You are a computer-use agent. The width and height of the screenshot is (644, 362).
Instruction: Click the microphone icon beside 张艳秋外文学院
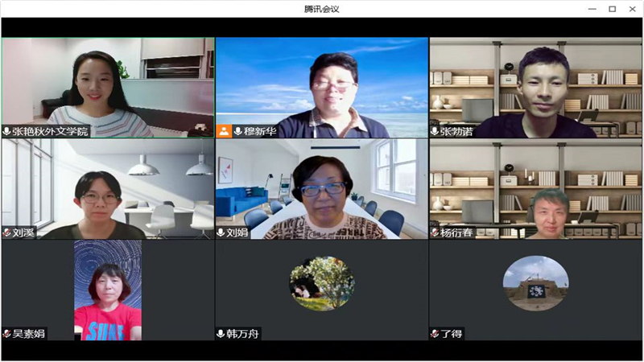pyautogui.click(x=7, y=131)
